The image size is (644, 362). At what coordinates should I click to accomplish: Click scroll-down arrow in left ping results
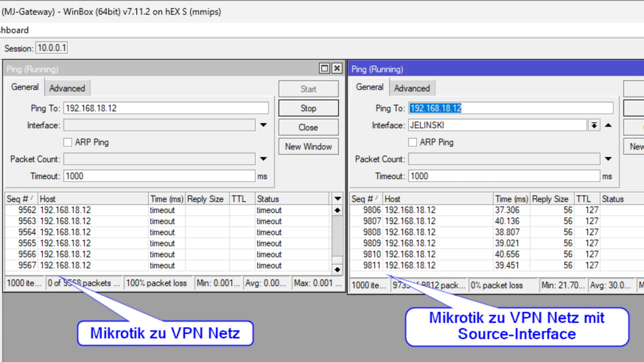point(337,269)
